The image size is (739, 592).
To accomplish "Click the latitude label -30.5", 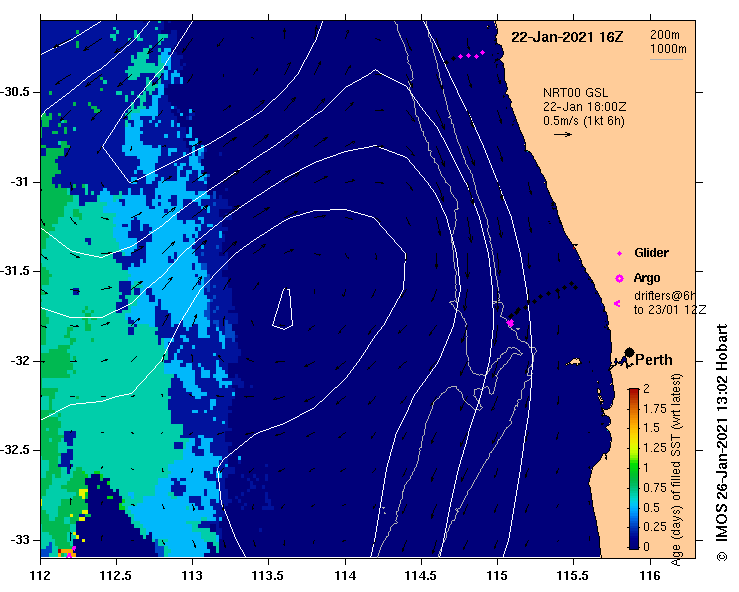I will click(x=15, y=92).
